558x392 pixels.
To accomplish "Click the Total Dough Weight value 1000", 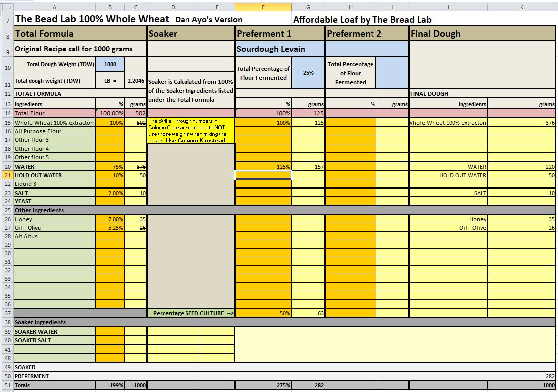I will (110, 64).
